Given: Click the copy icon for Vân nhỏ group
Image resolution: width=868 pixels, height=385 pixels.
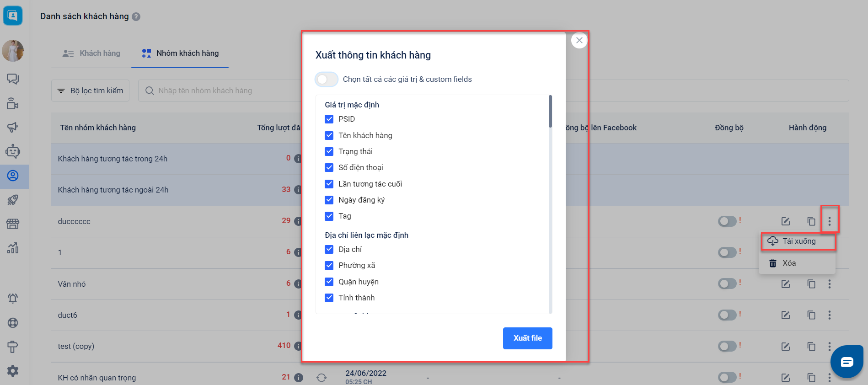Looking at the screenshot, I should (811, 284).
